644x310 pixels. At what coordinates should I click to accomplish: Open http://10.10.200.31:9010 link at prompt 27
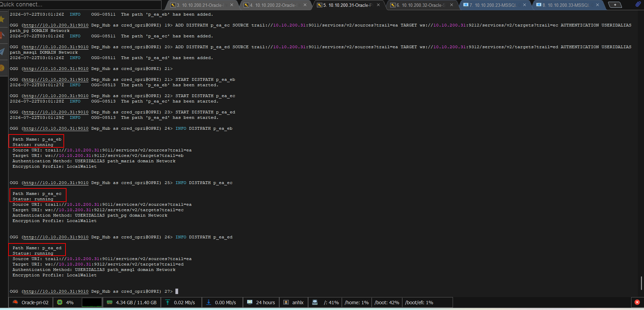[x=56, y=291]
